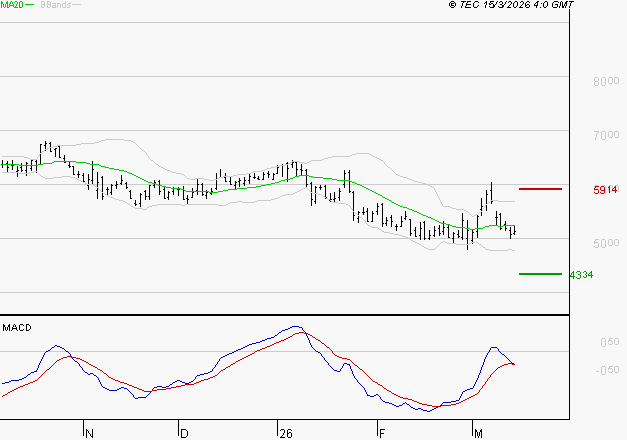Click the 26 year marker on the time axis
The image size is (627, 440).
tap(286, 434)
